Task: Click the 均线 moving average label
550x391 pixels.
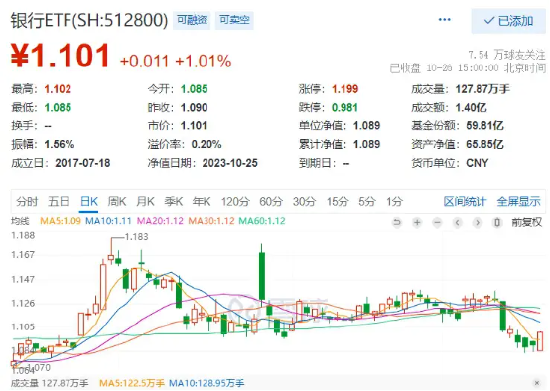Action: 20,221
